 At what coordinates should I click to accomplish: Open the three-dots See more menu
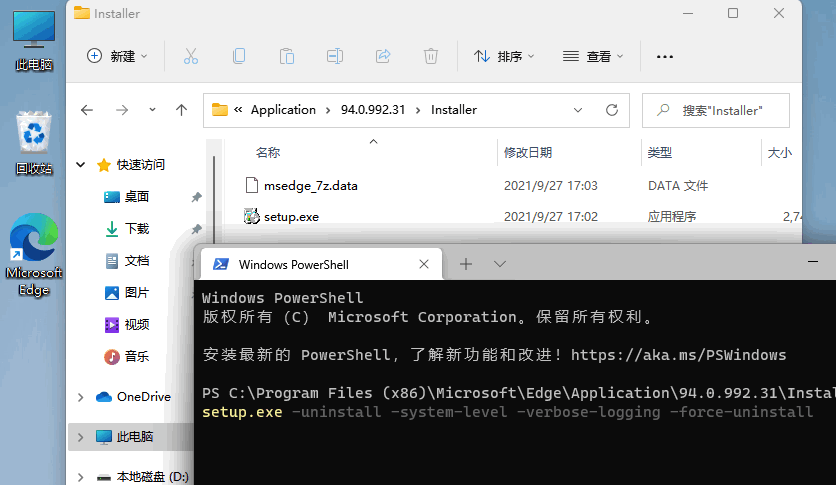[x=665, y=56]
